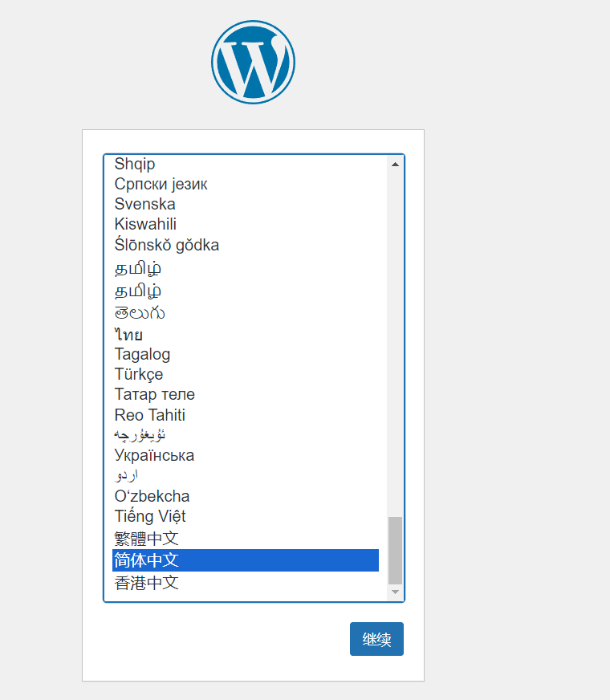Select the 香港中文 option
610x700 pixels.
(x=146, y=583)
